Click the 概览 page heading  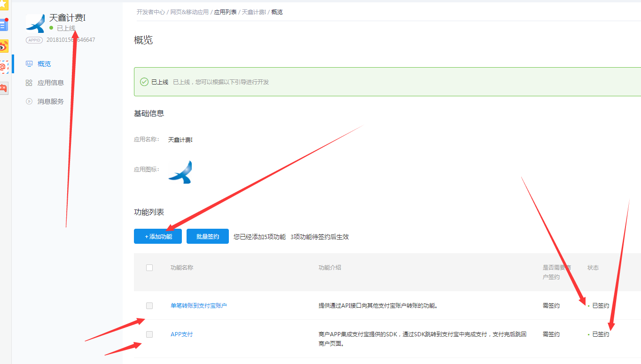click(x=143, y=40)
